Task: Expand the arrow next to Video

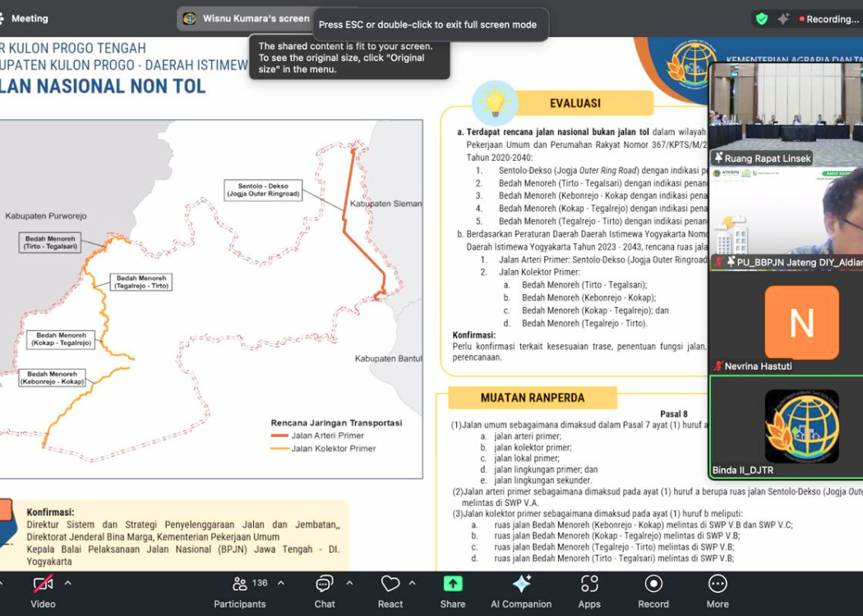Action: pyautogui.click(x=68, y=583)
